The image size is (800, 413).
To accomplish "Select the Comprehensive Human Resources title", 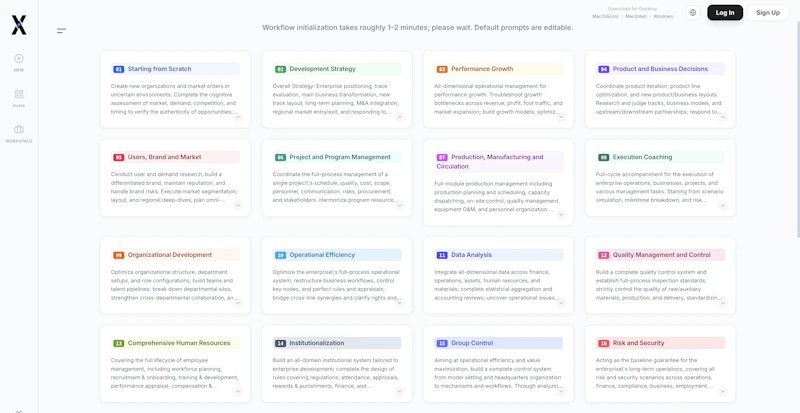I will [179, 343].
